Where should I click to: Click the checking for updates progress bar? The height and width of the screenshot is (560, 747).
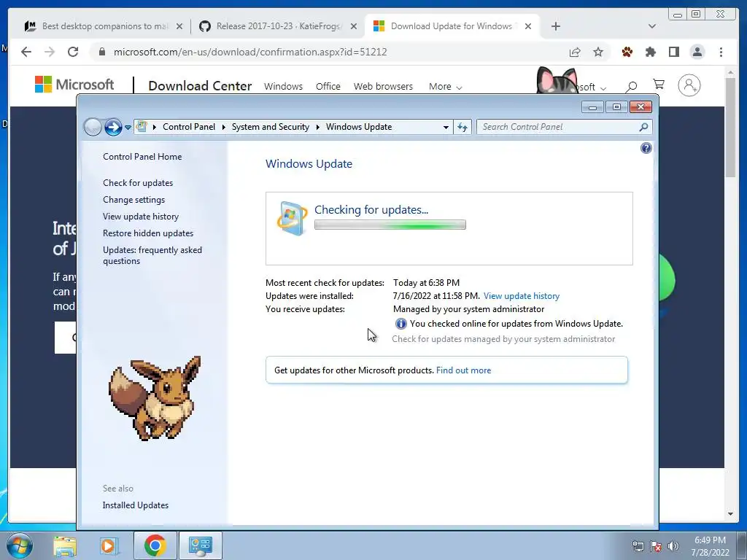pos(390,225)
